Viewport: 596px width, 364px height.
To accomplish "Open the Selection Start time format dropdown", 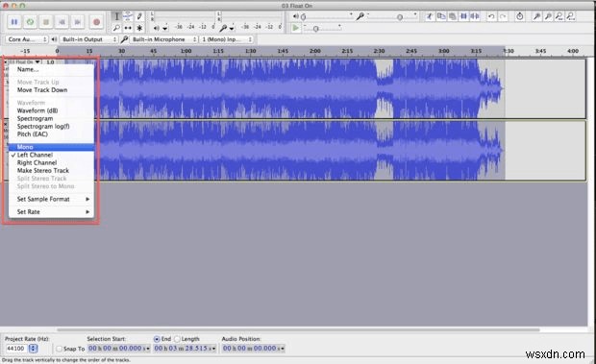I will (147, 349).
